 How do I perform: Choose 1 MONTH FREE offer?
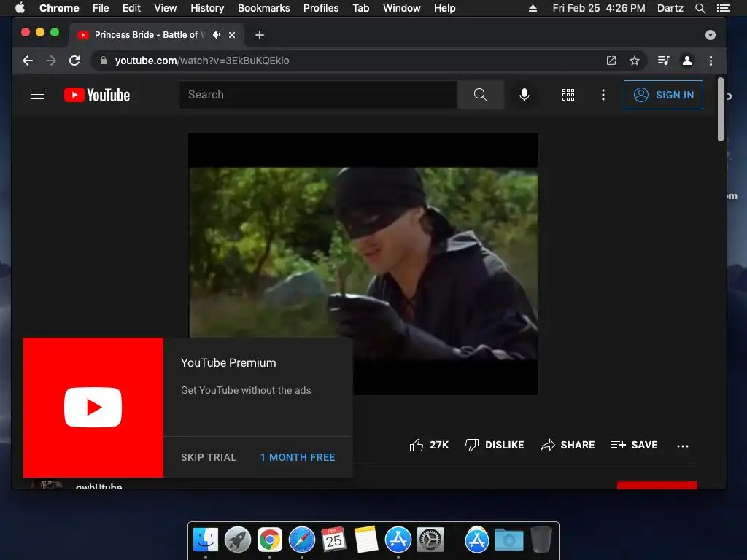[298, 457]
